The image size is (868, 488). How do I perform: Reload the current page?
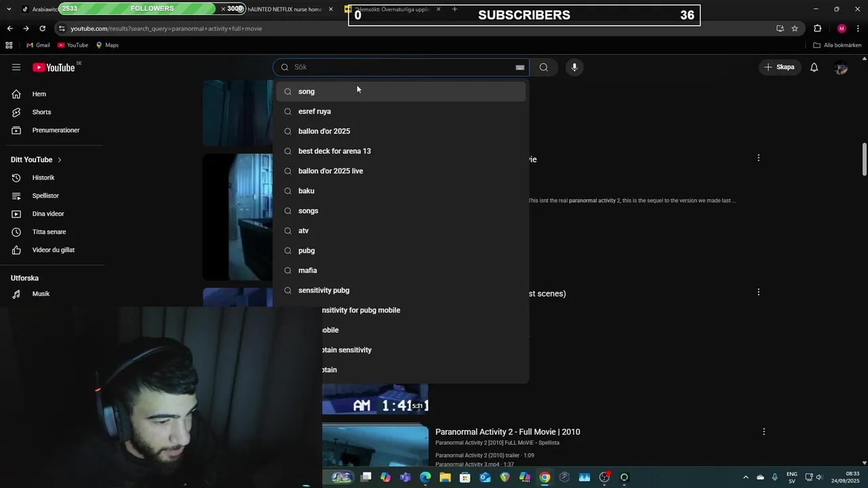[x=42, y=28]
